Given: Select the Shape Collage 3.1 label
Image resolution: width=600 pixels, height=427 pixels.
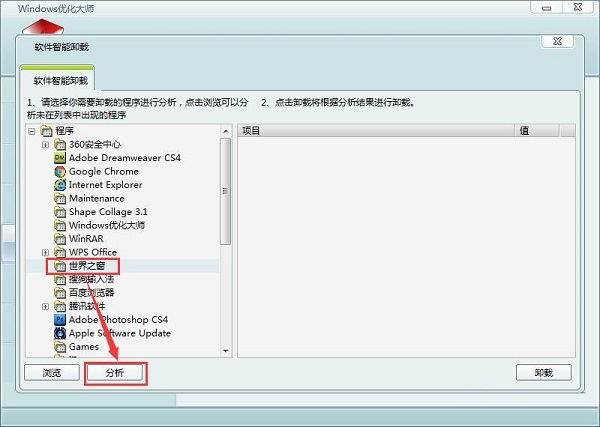Looking at the screenshot, I should click(x=108, y=212).
